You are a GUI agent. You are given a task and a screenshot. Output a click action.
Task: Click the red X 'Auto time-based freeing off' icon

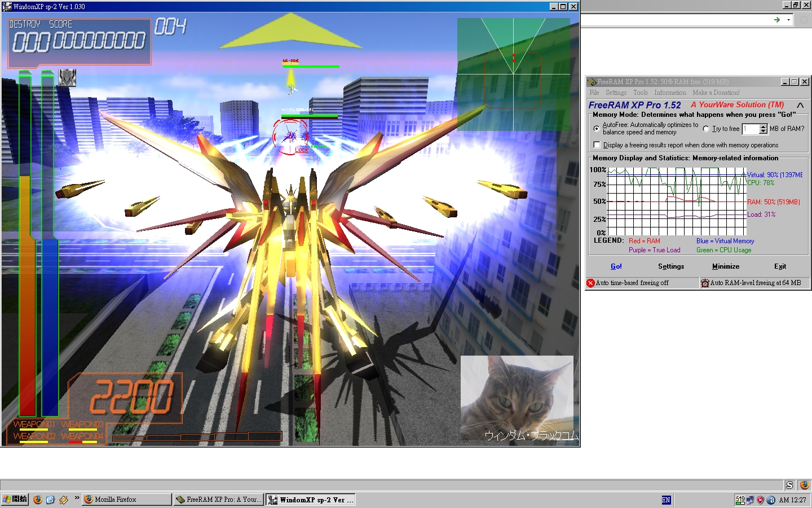(x=590, y=283)
